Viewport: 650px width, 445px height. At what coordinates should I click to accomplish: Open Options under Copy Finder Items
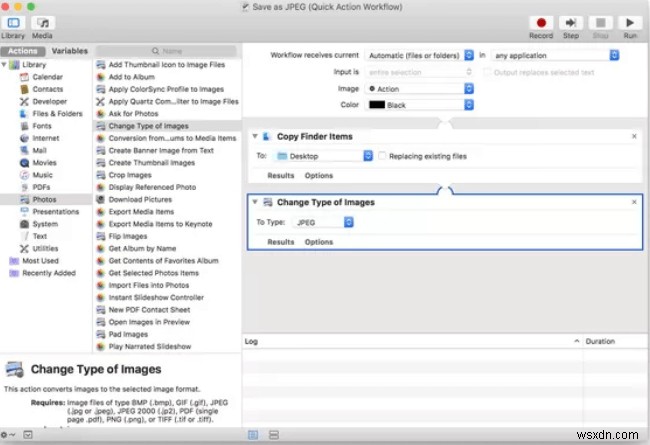[x=319, y=175]
